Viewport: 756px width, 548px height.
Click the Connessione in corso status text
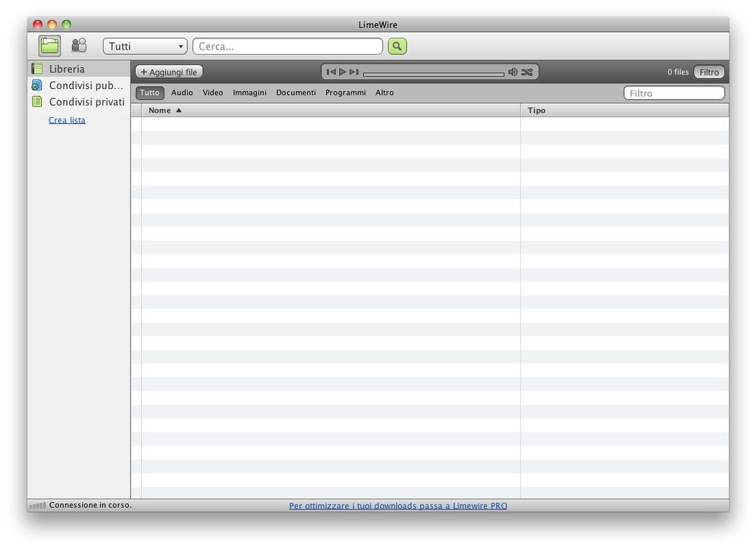[x=90, y=505]
